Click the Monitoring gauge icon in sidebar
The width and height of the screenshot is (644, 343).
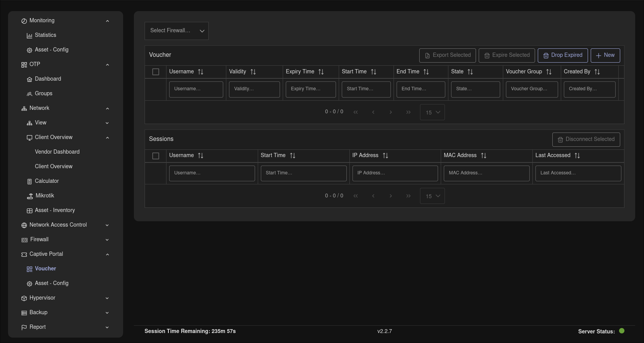tap(24, 21)
